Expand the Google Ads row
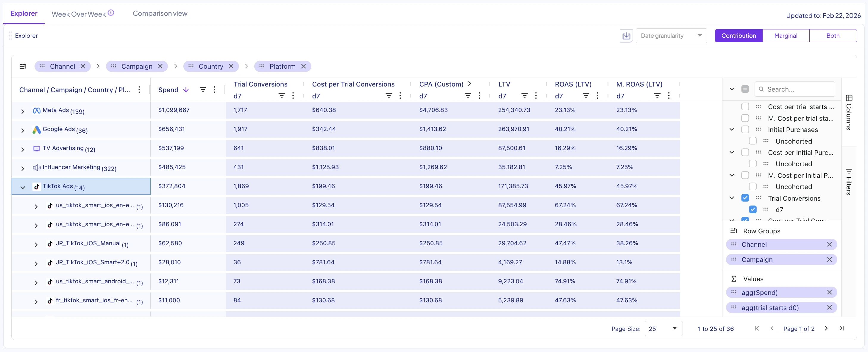 click(x=23, y=131)
